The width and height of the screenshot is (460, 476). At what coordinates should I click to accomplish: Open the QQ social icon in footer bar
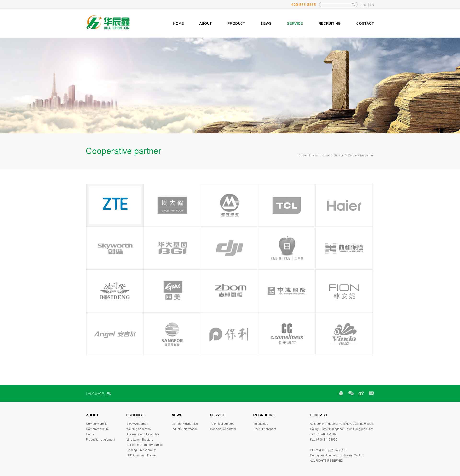click(x=341, y=393)
